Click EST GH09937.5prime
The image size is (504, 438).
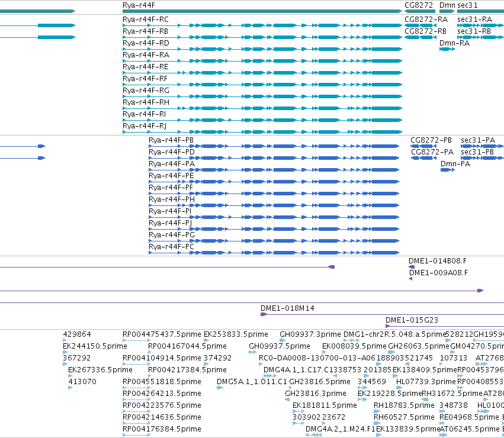[279, 346]
